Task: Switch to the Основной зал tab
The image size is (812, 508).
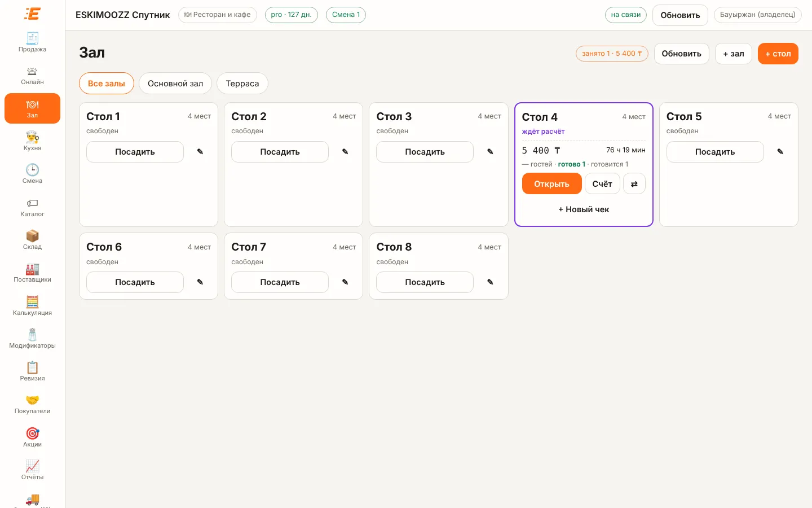Action: [x=175, y=84]
